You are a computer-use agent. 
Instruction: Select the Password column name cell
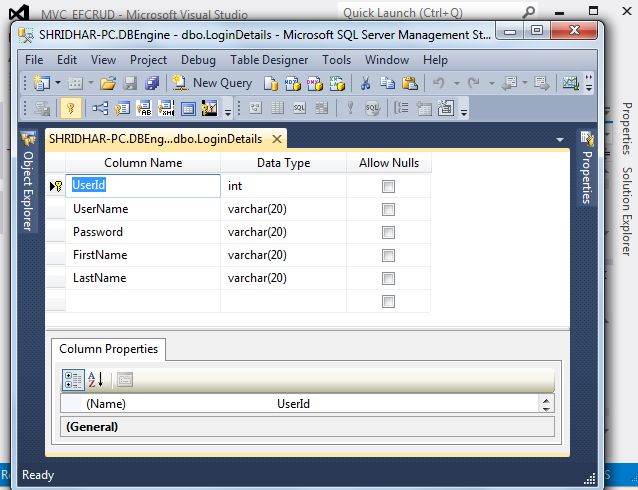click(143, 232)
